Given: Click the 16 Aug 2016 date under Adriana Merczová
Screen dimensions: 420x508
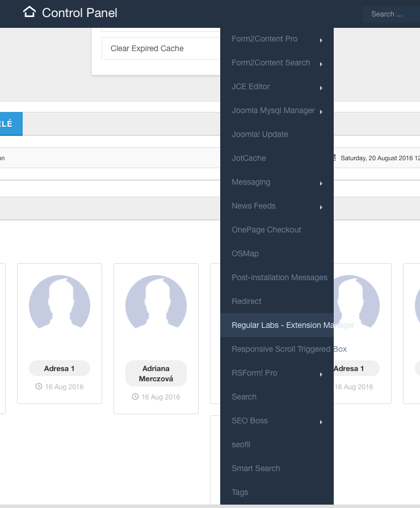Looking at the screenshot, I should (x=161, y=397).
